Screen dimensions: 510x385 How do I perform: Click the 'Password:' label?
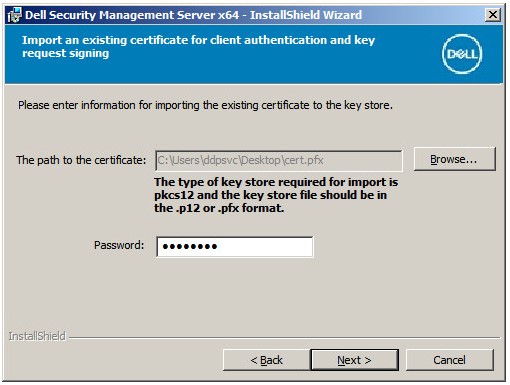(119, 245)
